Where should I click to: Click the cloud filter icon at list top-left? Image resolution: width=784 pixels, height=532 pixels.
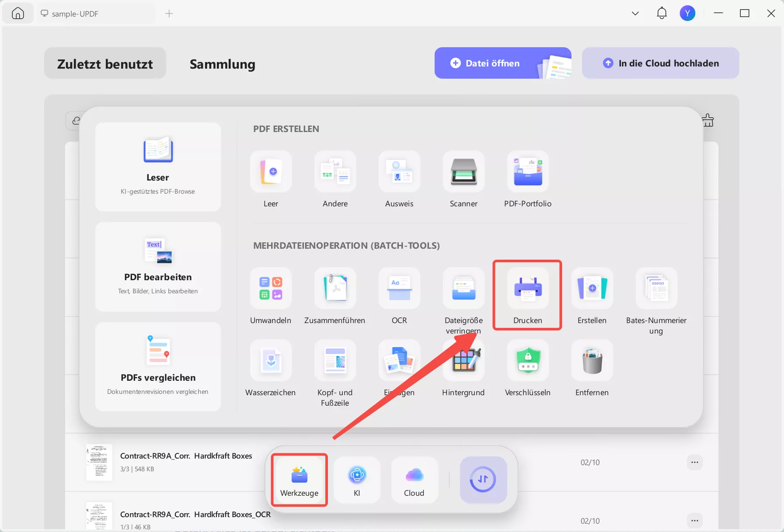click(76, 121)
